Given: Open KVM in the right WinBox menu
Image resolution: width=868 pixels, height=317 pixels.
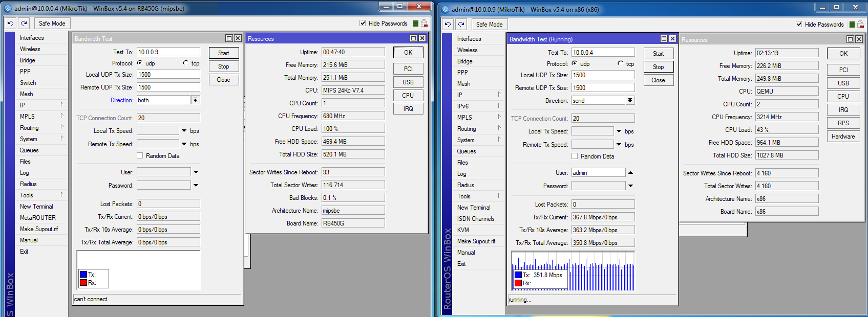Looking at the screenshot, I should pos(479,230).
